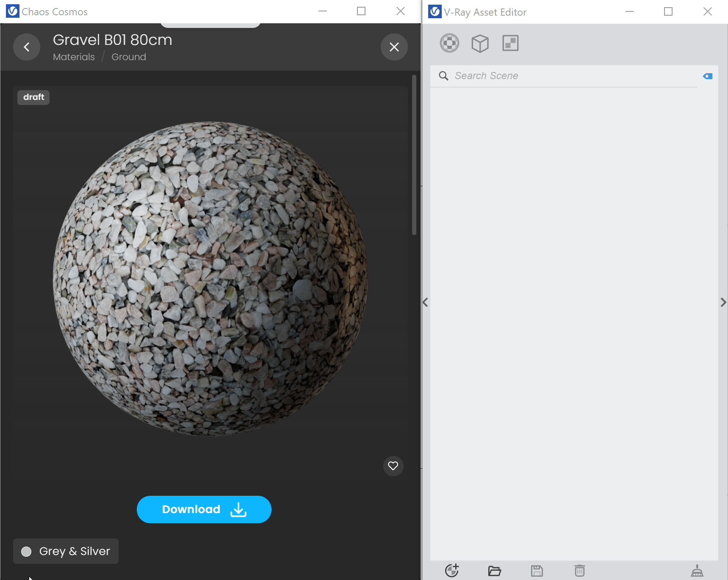Add Gravel B01 to favorites with heart icon
Screen dimensions: 728x580
coord(393,466)
